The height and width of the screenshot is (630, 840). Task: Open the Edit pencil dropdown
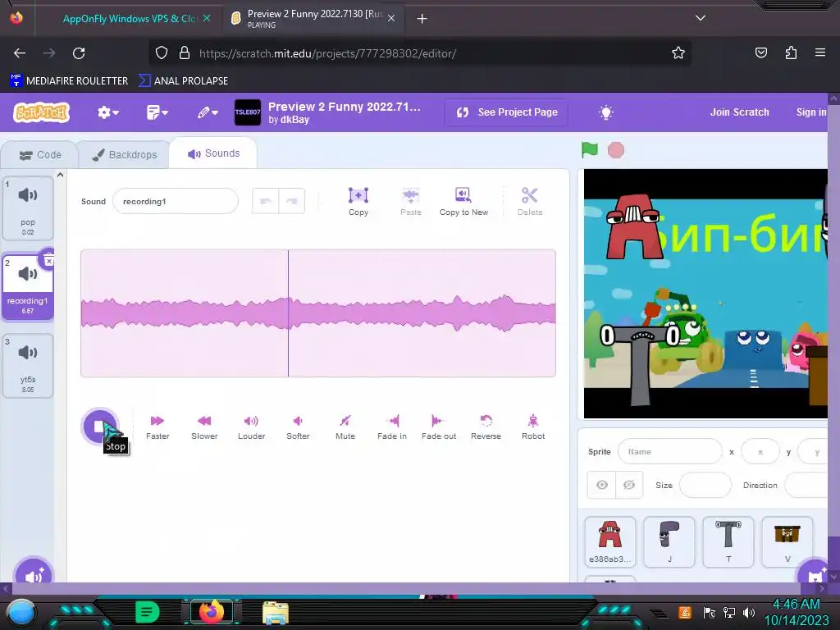pyautogui.click(x=207, y=112)
